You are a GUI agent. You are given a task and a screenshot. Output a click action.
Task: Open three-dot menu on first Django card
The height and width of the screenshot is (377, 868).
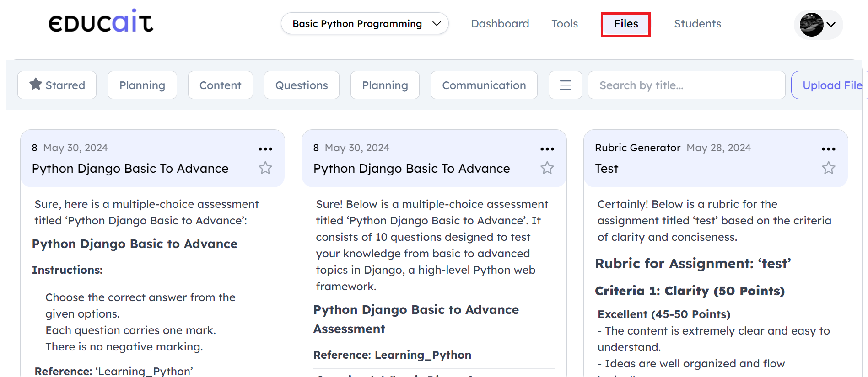tap(265, 149)
